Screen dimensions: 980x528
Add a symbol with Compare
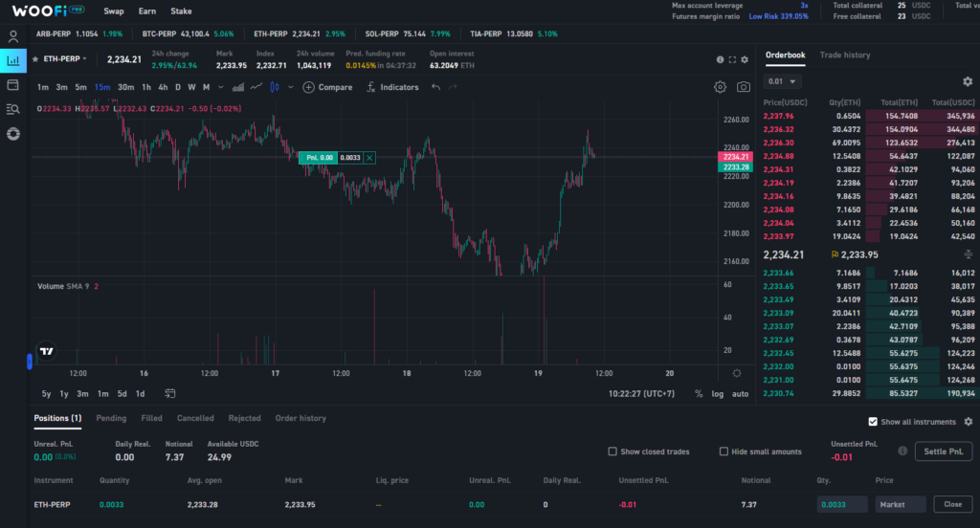pos(327,87)
